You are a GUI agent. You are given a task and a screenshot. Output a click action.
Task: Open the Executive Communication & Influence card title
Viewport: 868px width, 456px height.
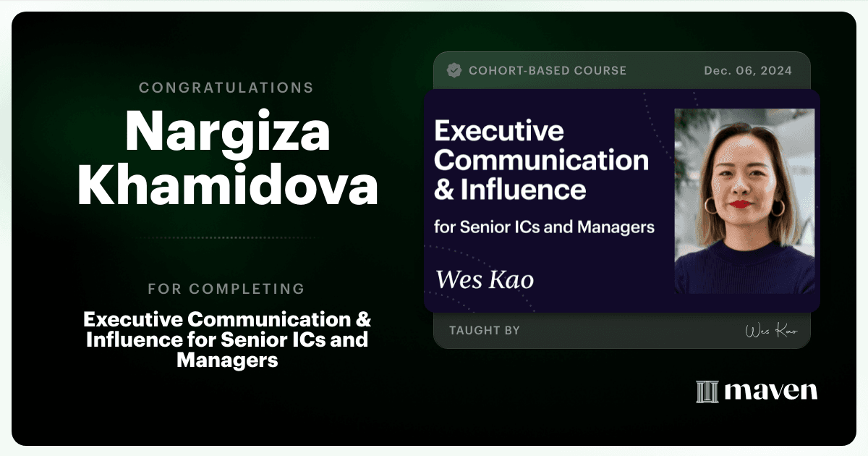tap(541, 160)
